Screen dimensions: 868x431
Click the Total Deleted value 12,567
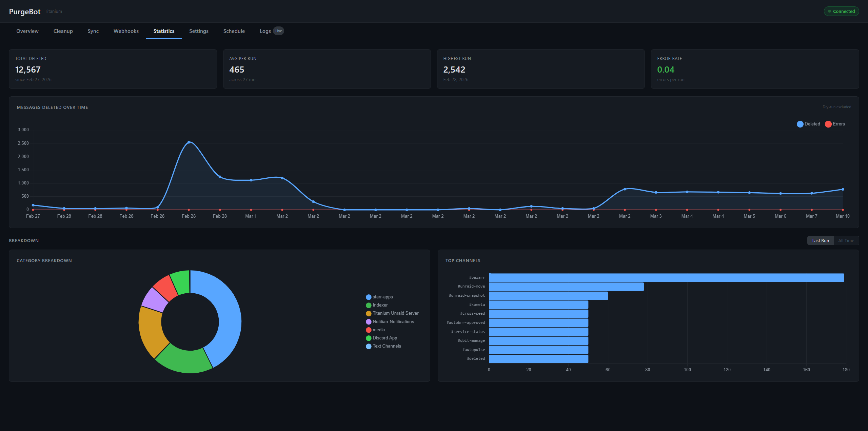click(28, 70)
